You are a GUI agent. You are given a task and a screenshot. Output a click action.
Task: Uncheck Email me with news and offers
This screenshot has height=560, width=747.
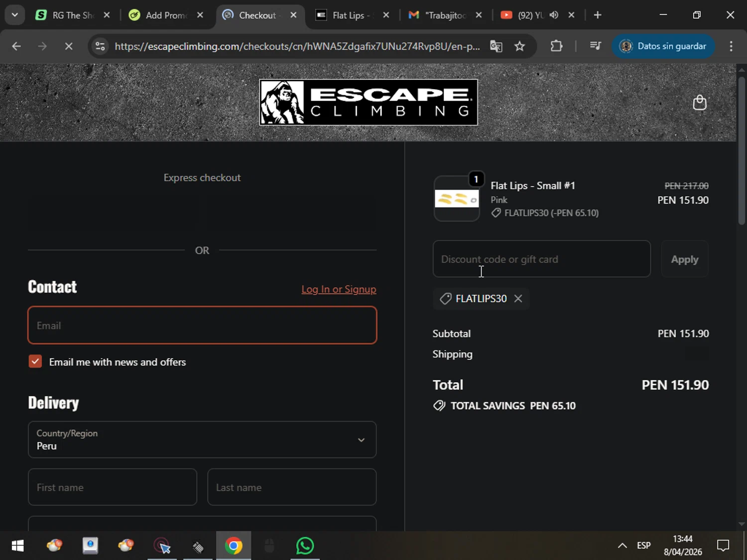(x=35, y=361)
